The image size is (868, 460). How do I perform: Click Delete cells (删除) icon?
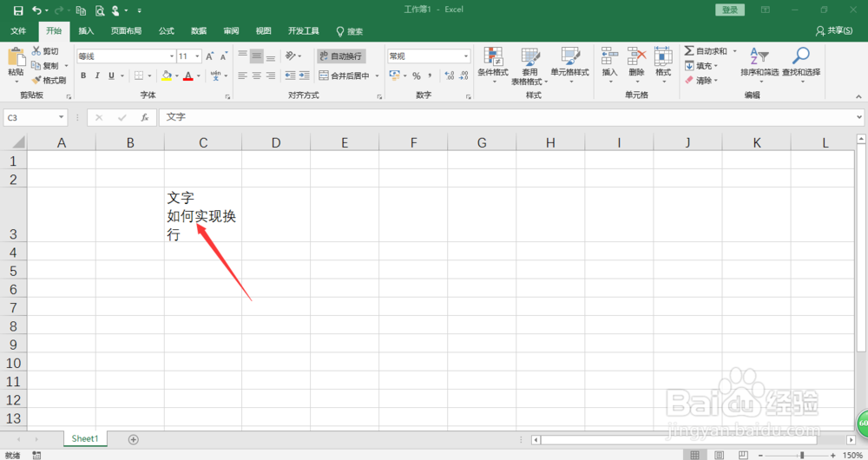point(636,56)
